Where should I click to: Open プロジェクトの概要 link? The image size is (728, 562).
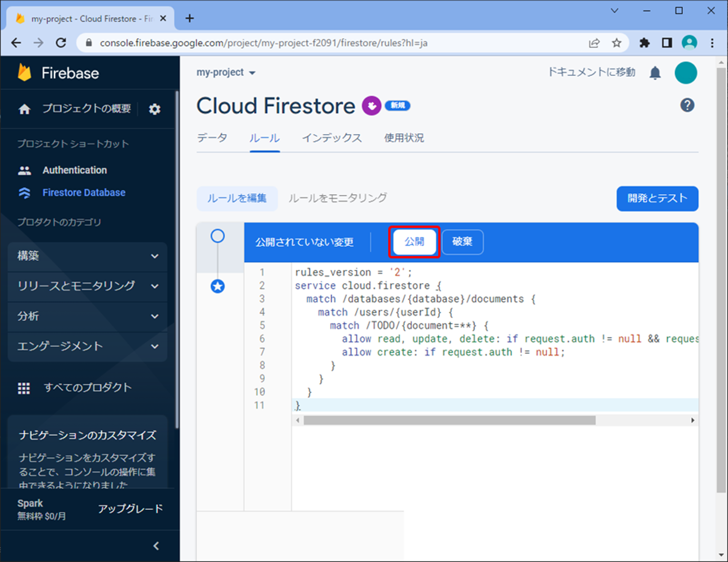point(87,108)
